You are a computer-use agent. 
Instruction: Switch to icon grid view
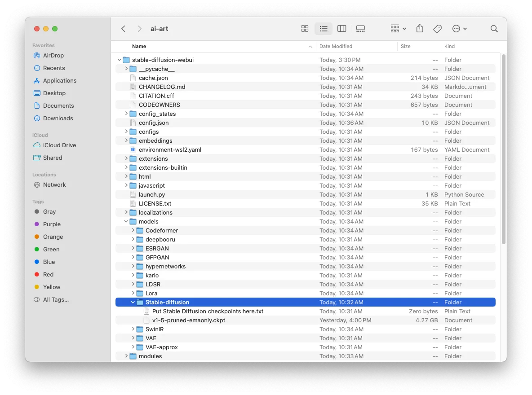[x=305, y=29]
